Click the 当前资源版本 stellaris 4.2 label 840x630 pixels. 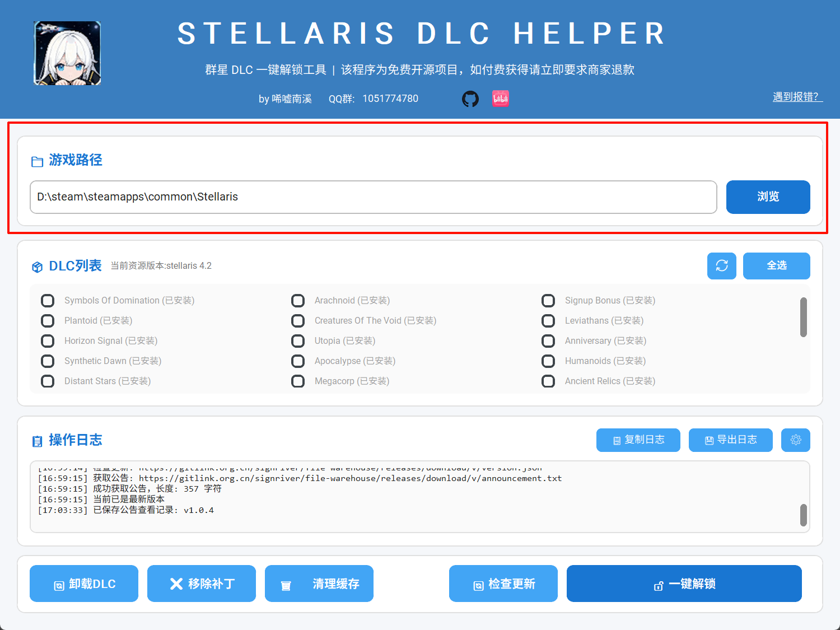pyautogui.click(x=161, y=265)
